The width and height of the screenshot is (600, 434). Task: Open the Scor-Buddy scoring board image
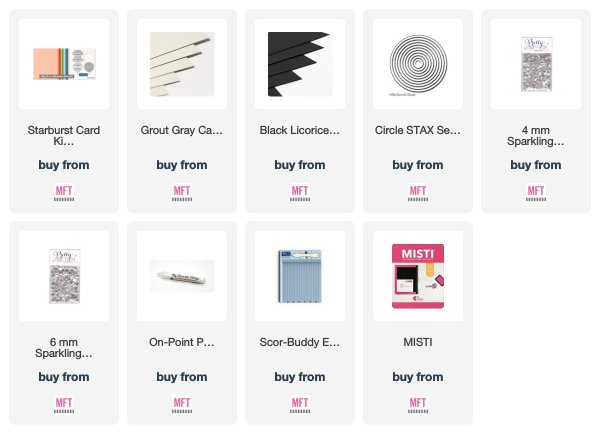[300, 276]
